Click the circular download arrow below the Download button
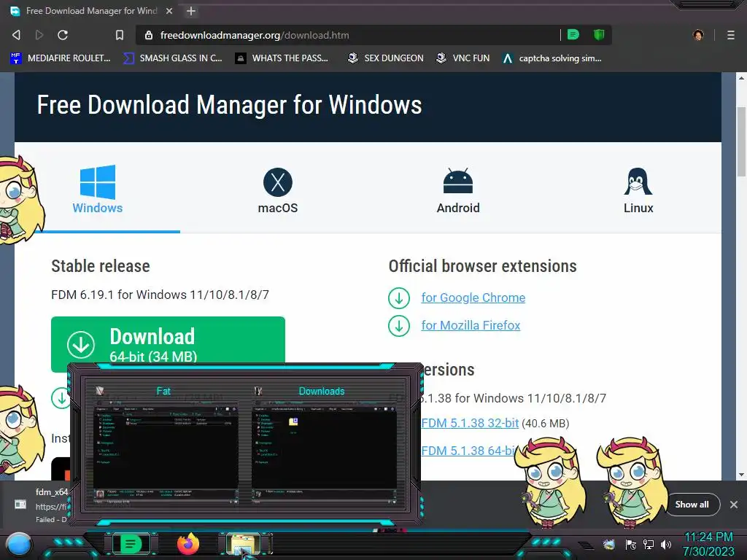The height and width of the screenshot is (560, 747). point(61,398)
